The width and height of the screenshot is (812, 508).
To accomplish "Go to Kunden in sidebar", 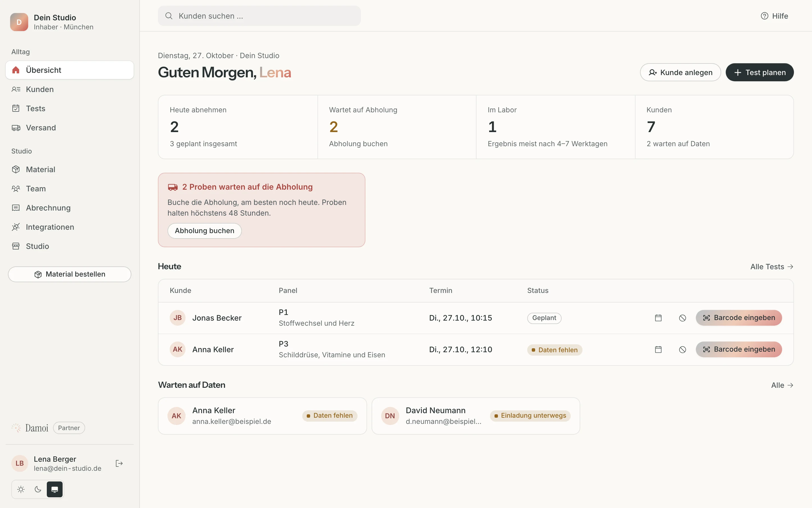I will pyautogui.click(x=69, y=89).
